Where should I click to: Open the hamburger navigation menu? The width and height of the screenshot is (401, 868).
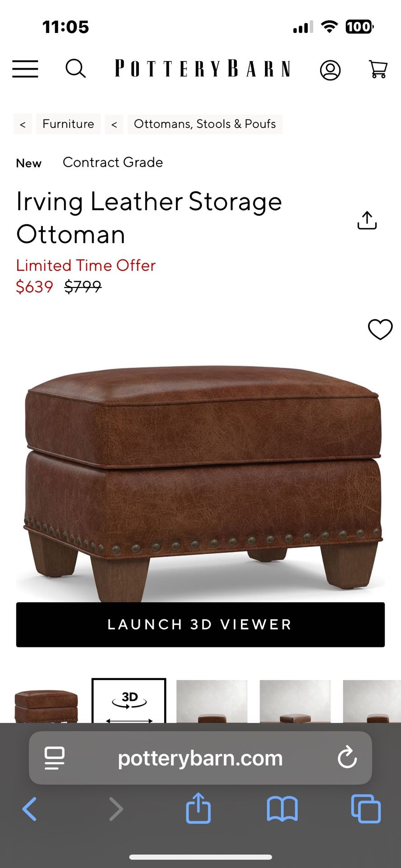tap(25, 69)
